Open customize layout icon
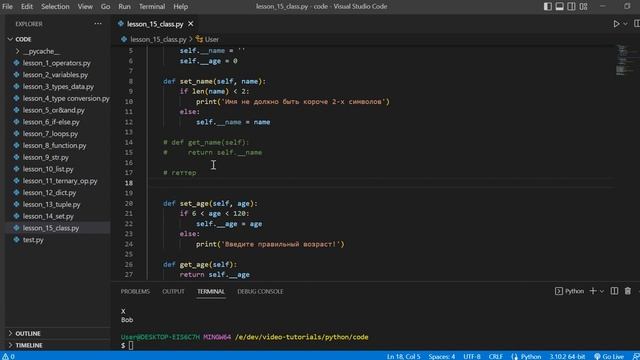 (x=583, y=7)
